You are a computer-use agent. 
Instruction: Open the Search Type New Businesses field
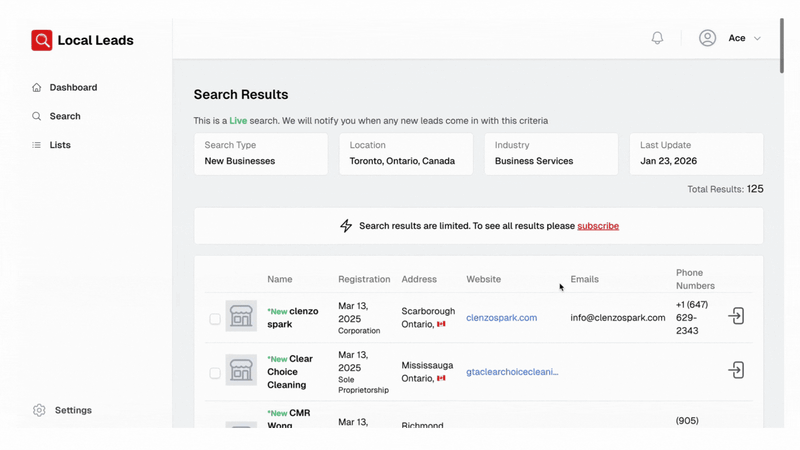pos(260,154)
